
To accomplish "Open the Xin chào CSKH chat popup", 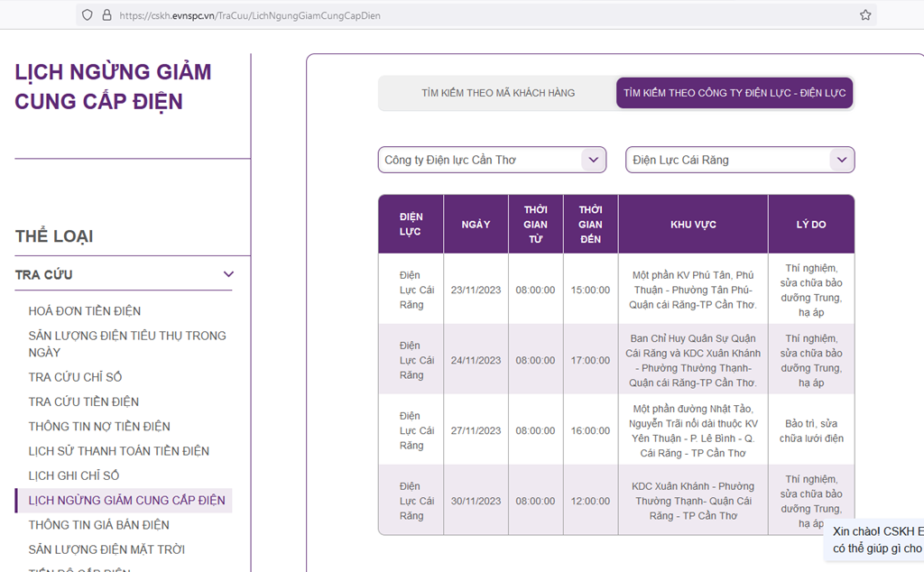I will (874, 540).
